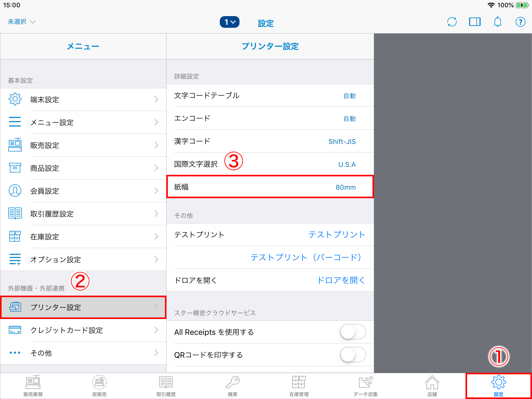Open 在庫管理 icon in bottom bar
Image resolution: width=532 pixels, height=399 pixels.
[x=299, y=386]
